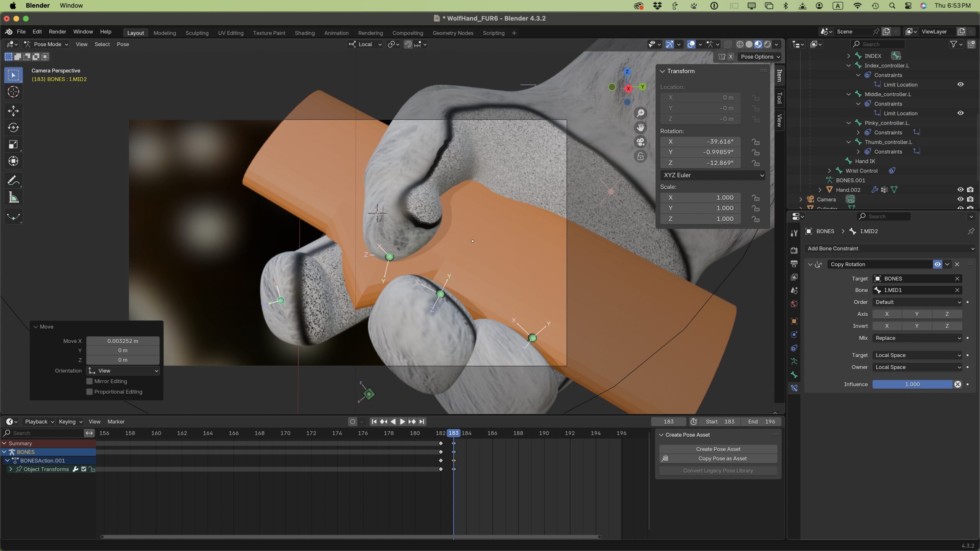Switch to the Sculpting workspace tab
Image resolution: width=980 pixels, height=551 pixels.
197,33
